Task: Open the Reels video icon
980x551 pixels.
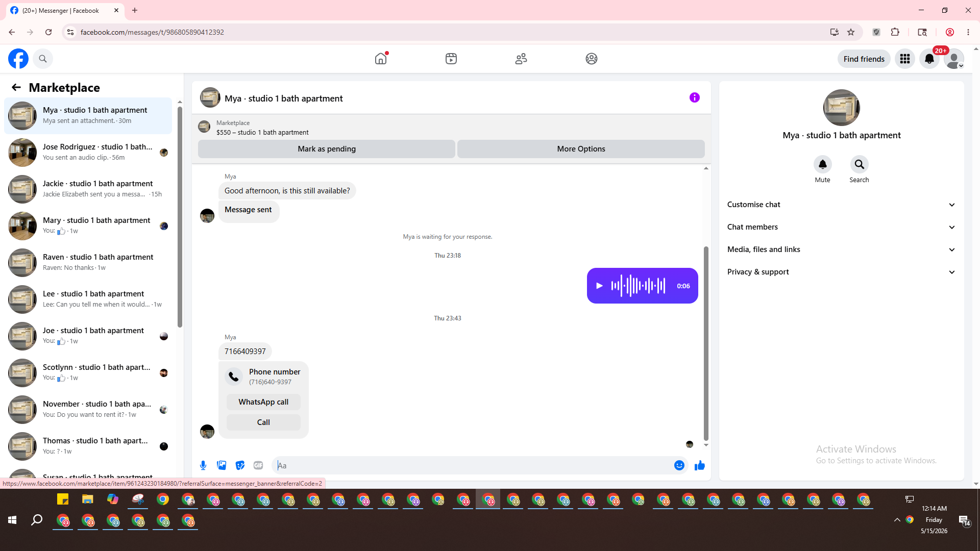Action: click(x=451, y=59)
